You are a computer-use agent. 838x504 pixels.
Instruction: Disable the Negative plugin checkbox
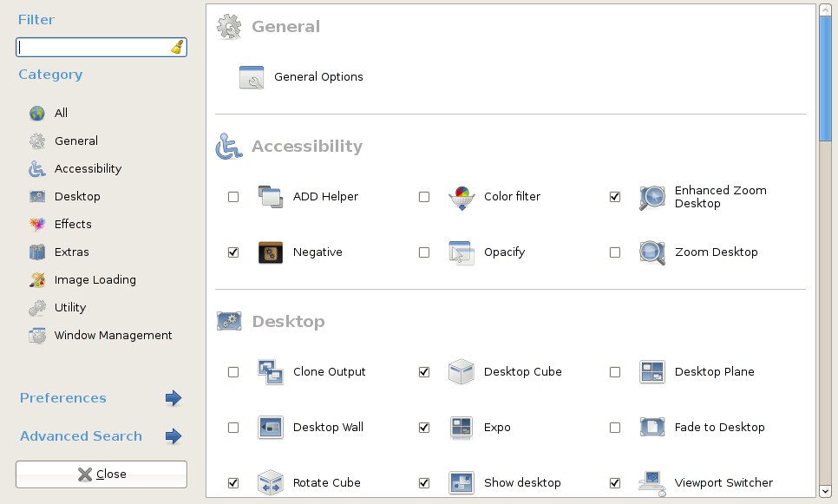click(x=233, y=252)
